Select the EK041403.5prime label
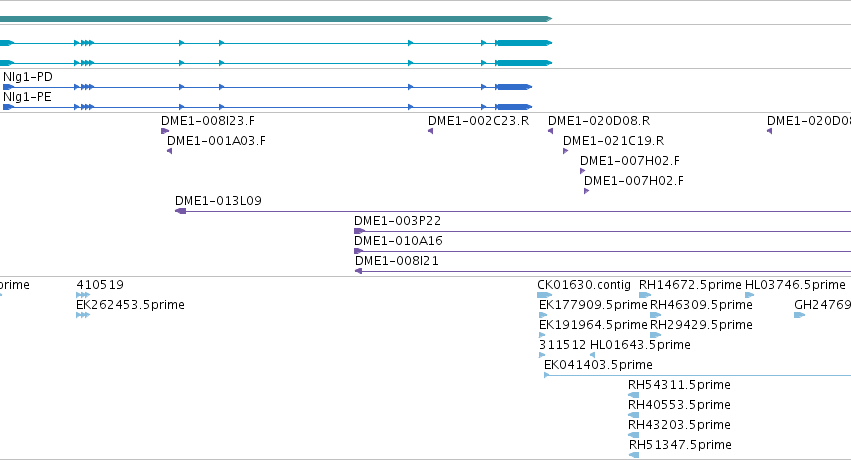This screenshot has height=460, width=851. (x=598, y=365)
